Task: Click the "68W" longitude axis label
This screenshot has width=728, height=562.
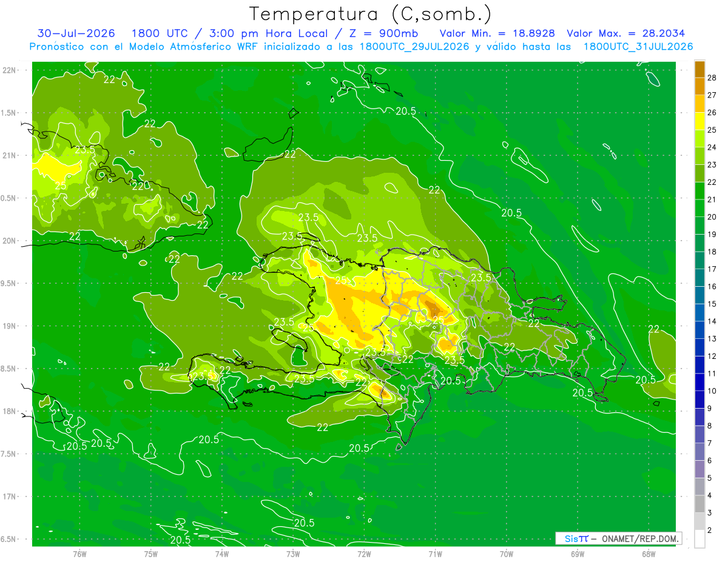Action: pyautogui.click(x=649, y=554)
